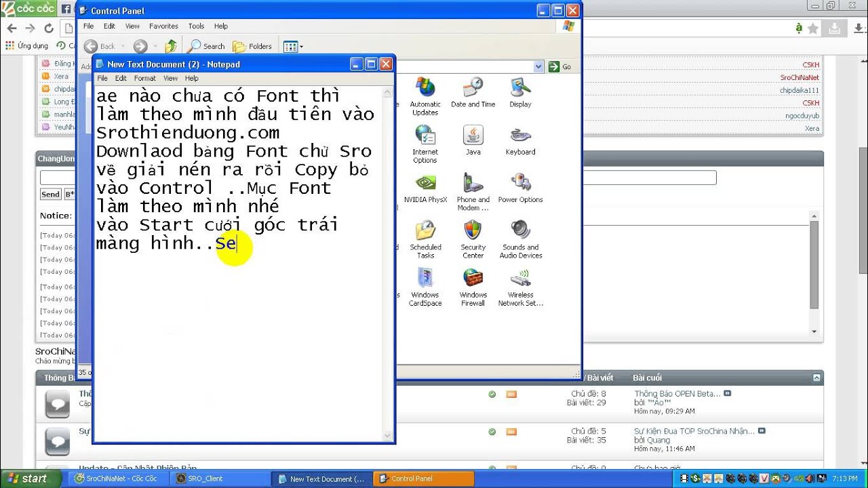Open the 'Thông Báo OPEN Beta...' link
This screenshot has height=488, width=868.
click(677, 393)
